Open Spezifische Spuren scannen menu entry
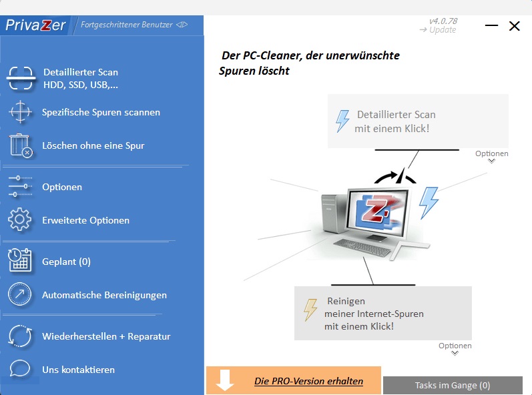 click(101, 112)
